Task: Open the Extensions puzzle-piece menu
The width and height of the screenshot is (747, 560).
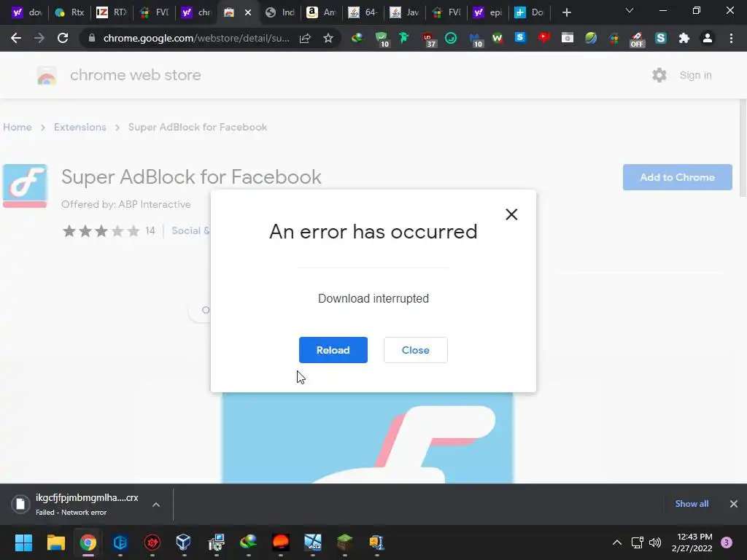Action: [x=684, y=38]
